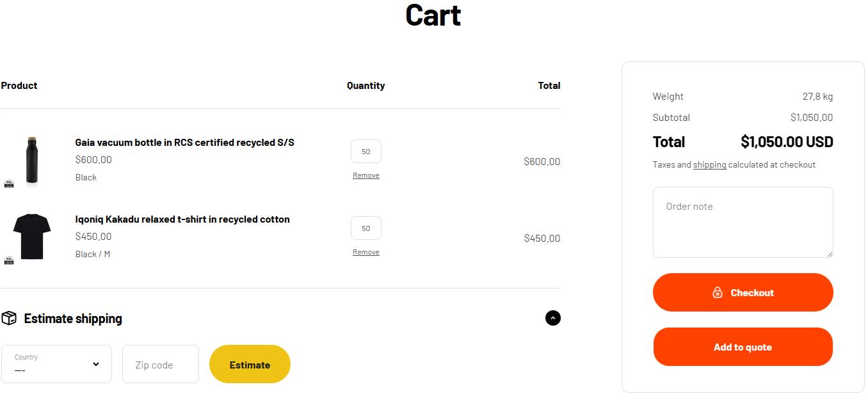Focus the vacuum bottle quantity field

pos(366,152)
